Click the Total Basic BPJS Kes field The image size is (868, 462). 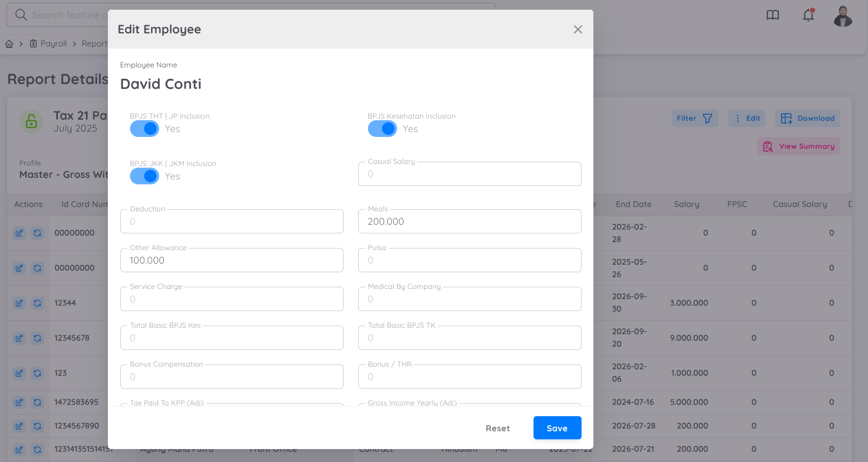coord(232,338)
